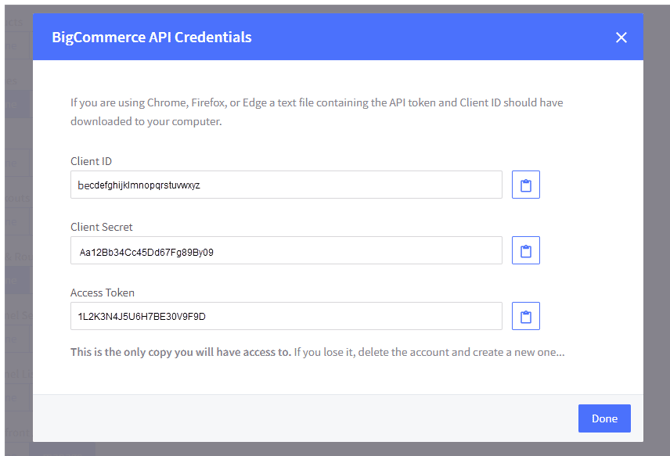
Task: Close the BigCommerce API Credentials dialog
Action: pyautogui.click(x=621, y=38)
